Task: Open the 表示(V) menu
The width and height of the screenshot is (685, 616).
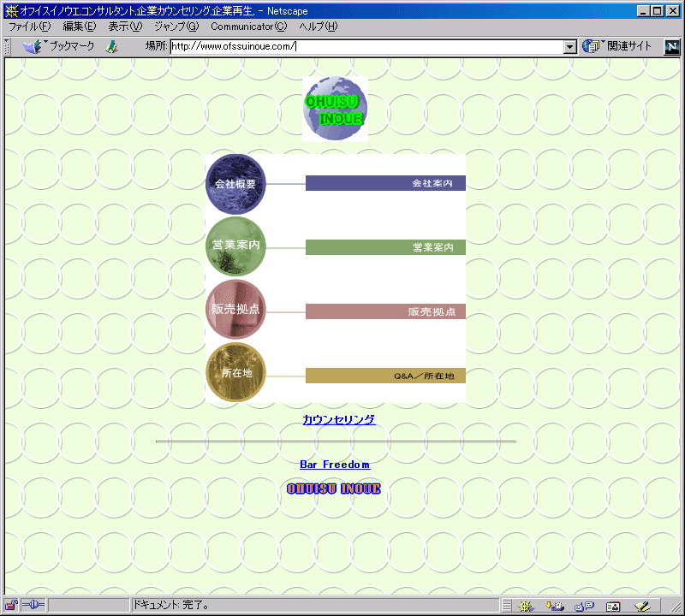Action: [125, 27]
